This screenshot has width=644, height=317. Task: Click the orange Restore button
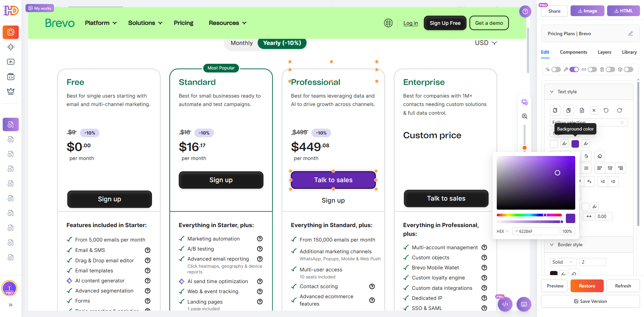point(587,286)
